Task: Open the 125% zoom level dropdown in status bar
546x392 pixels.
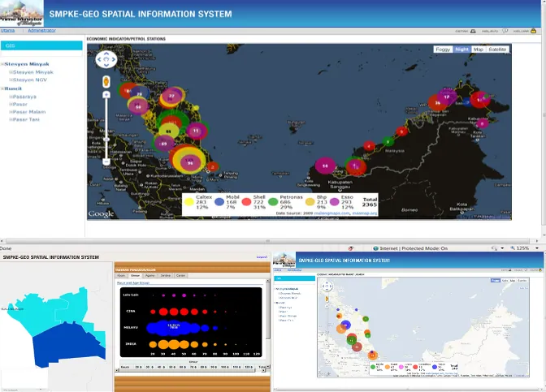Action: [536, 248]
